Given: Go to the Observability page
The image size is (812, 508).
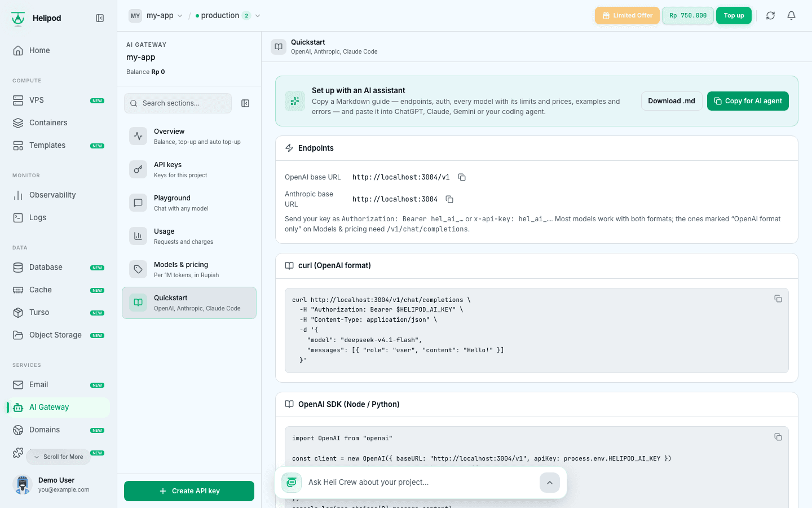Looking at the screenshot, I should [58, 195].
